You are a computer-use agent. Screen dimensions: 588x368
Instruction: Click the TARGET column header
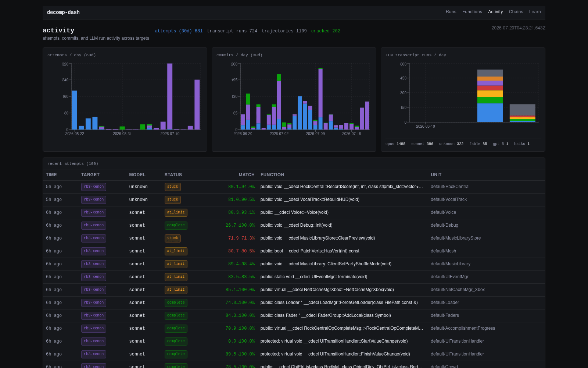[x=90, y=175]
